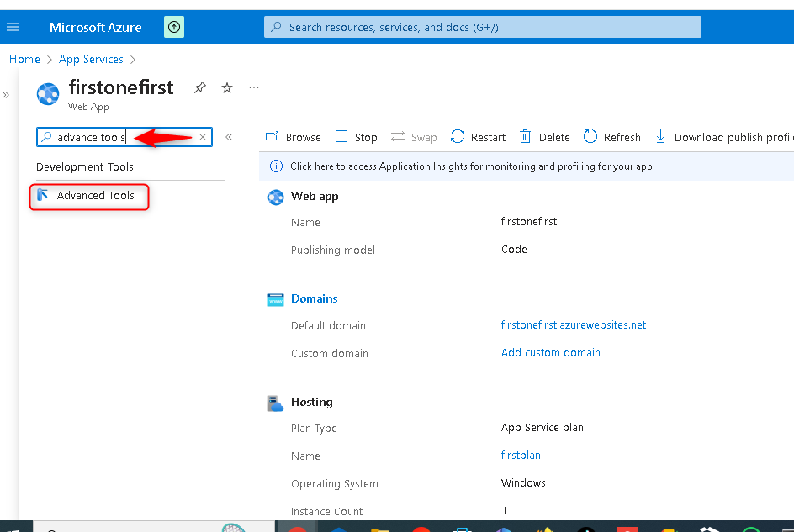Open Advanced Tools from the menu
This screenshot has height=532, width=794.
(95, 195)
